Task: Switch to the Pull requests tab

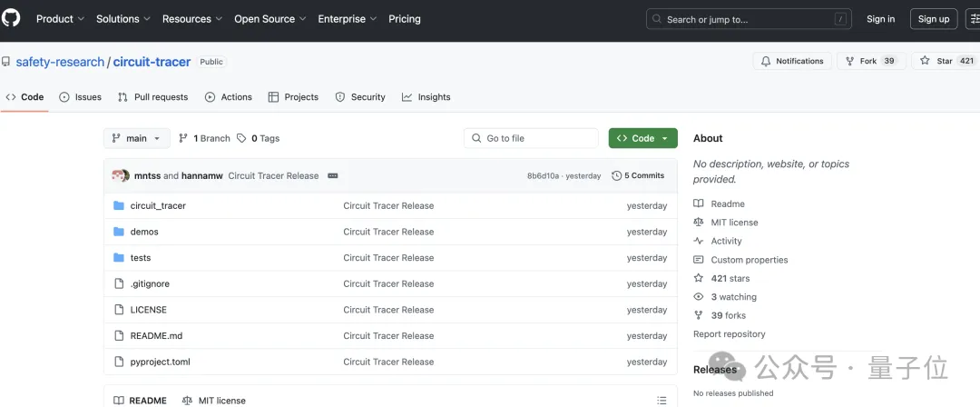Action: click(x=152, y=97)
